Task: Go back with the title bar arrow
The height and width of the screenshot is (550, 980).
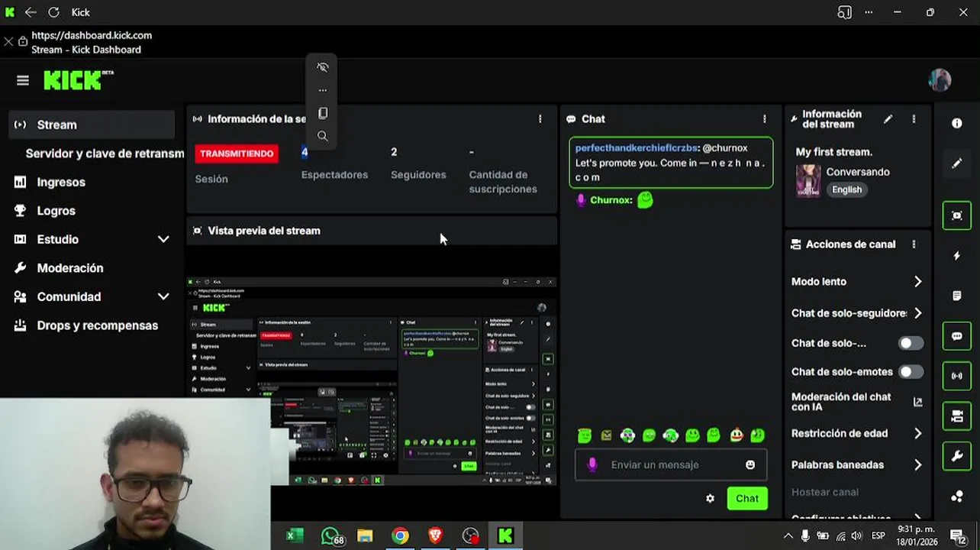Action: point(31,12)
